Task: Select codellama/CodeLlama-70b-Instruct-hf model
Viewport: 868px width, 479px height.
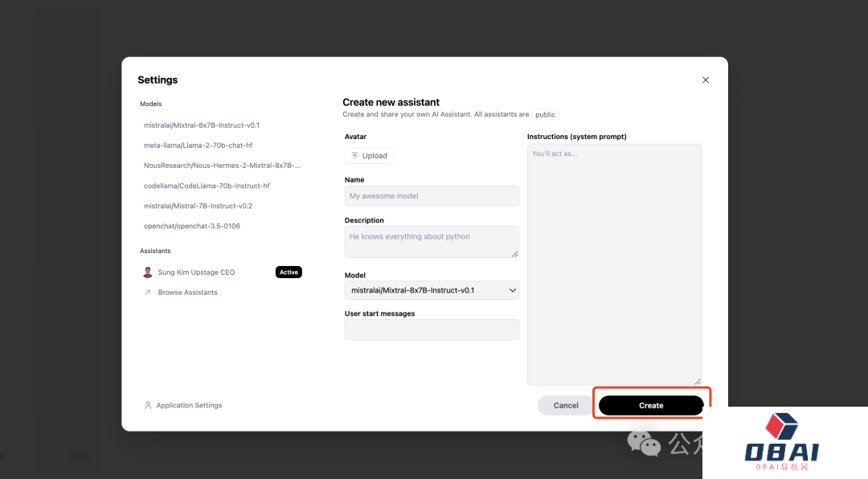Action: 207,186
